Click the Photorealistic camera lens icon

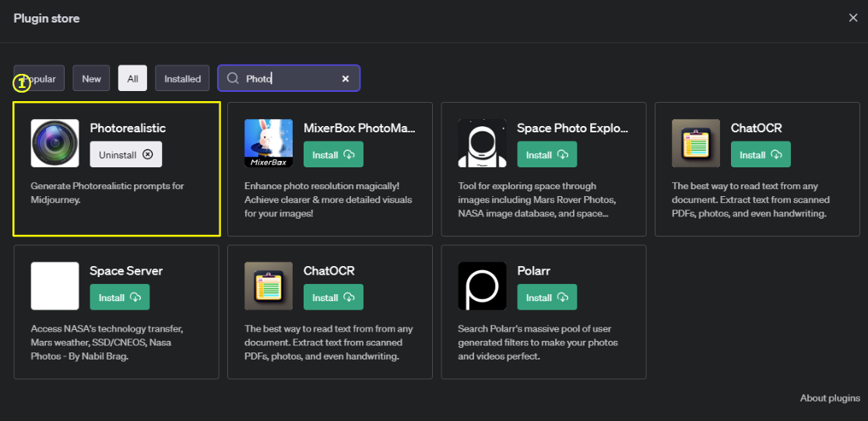(x=54, y=143)
